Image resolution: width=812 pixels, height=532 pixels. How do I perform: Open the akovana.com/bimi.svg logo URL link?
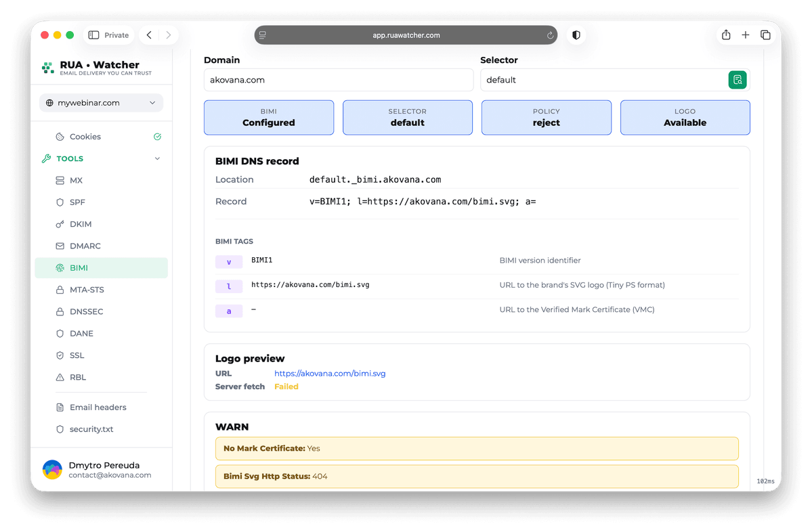330,373
